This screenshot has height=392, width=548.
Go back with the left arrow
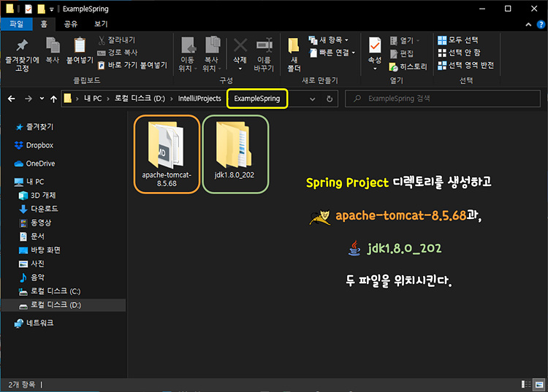point(12,99)
